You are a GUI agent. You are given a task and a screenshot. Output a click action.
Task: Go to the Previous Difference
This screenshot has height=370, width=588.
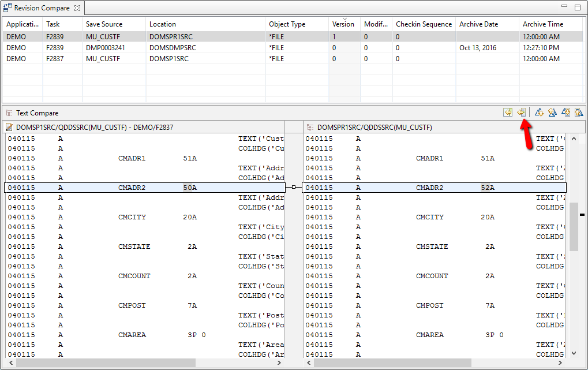552,113
